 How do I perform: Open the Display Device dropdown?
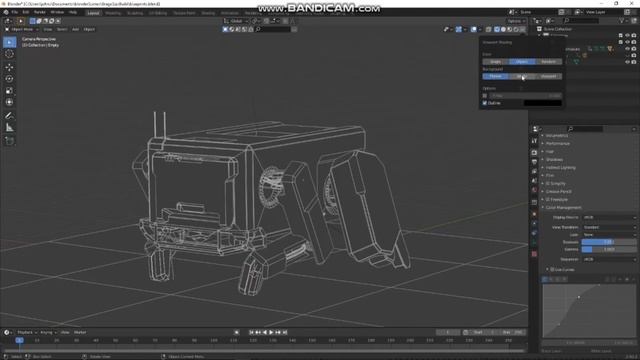click(609, 218)
